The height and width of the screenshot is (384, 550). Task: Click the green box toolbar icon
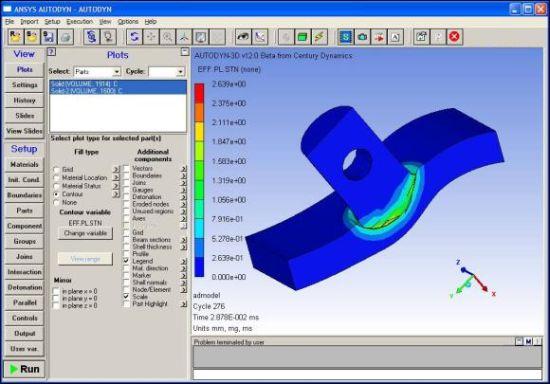point(302,37)
